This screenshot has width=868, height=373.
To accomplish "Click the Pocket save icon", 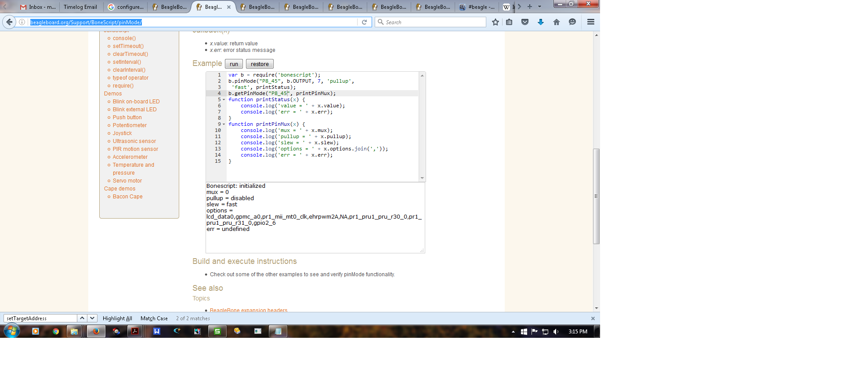I will tap(525, 22).
